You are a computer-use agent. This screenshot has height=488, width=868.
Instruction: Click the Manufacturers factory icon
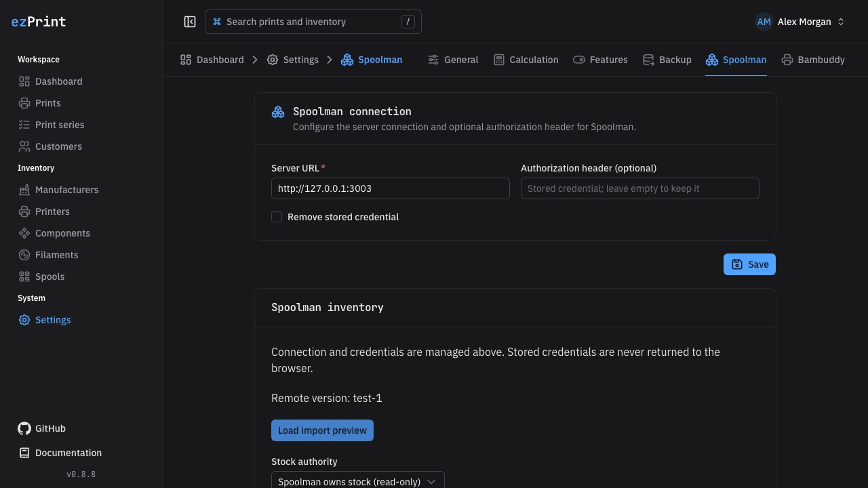[x=24, y=190]
